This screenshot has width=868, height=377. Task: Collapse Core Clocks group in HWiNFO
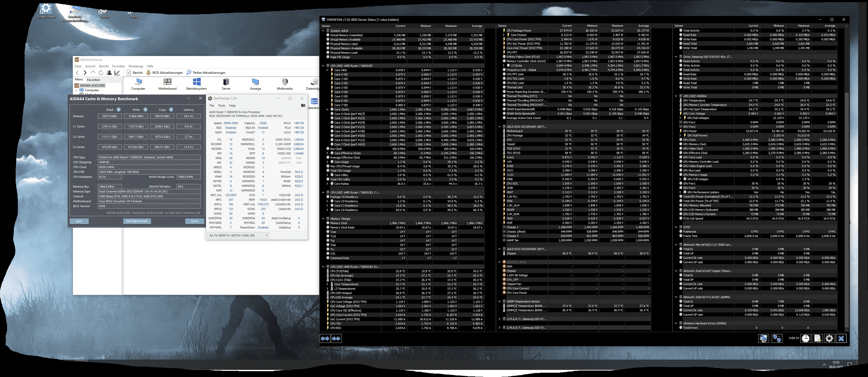327,109
